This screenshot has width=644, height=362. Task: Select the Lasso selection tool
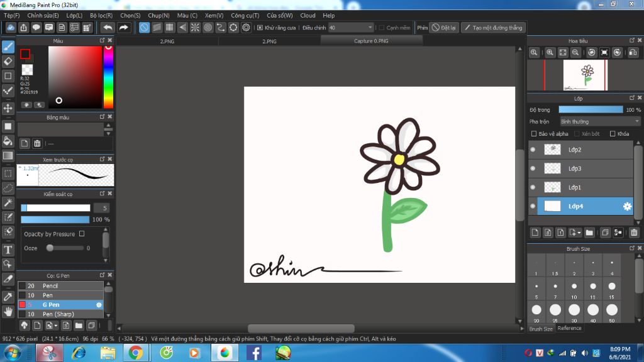[x=8, y=188]
